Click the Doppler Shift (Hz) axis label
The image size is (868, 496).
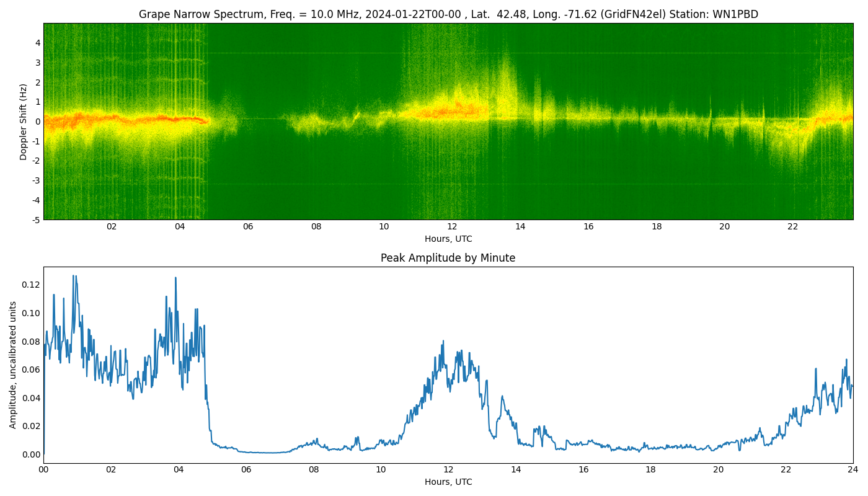(x=24, y=122)
